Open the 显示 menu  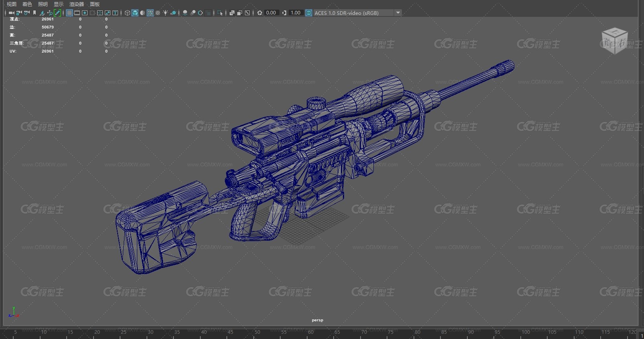(x=59, y=4)
